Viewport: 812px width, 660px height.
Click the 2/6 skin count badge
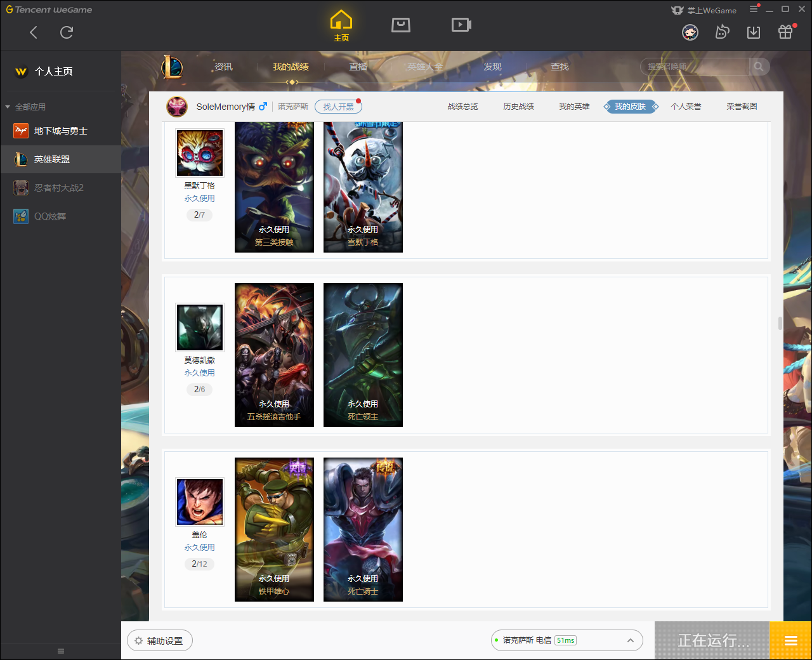click(199, 390)
